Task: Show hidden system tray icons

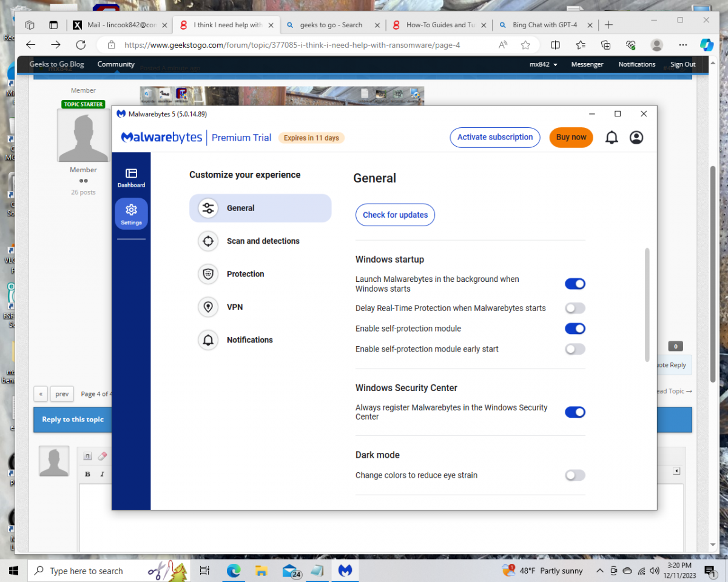Action: coord(600,570)
